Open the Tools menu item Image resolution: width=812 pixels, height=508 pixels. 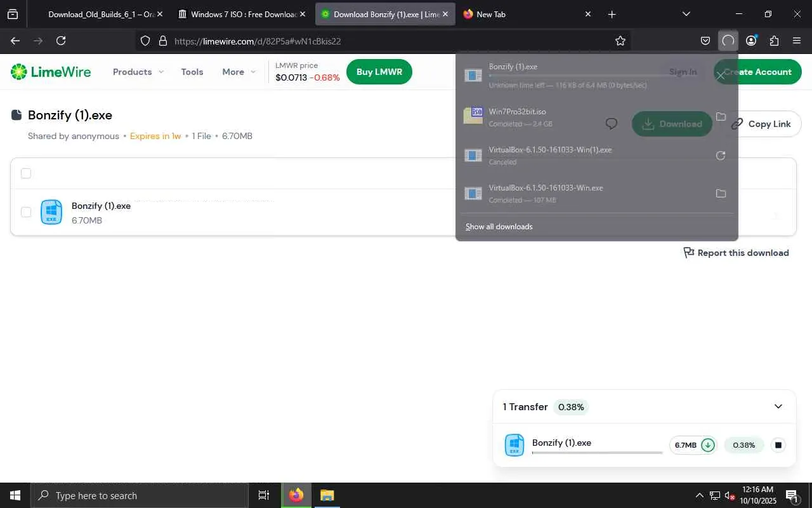tap(192, 72)
